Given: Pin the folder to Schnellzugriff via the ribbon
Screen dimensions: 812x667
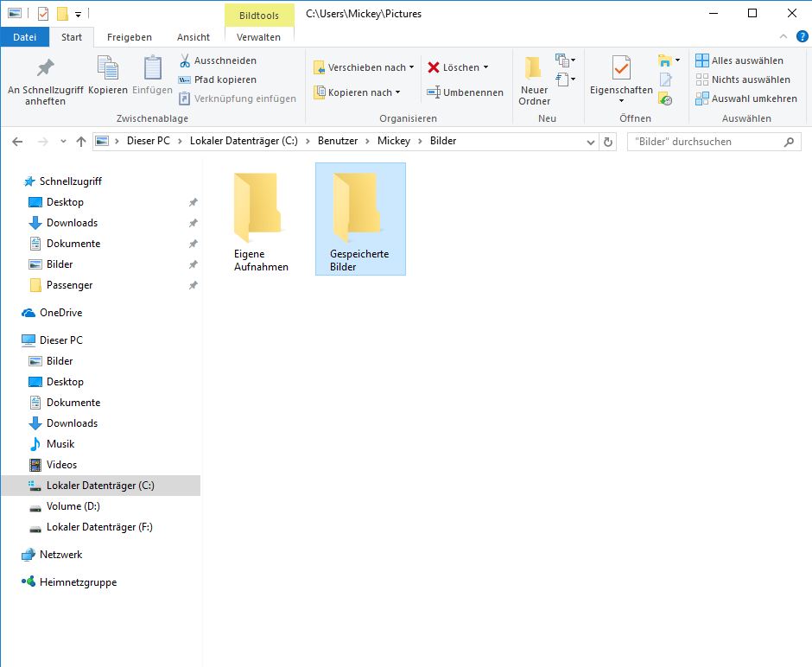Looking at the screenshot, I should click(46, 82).
